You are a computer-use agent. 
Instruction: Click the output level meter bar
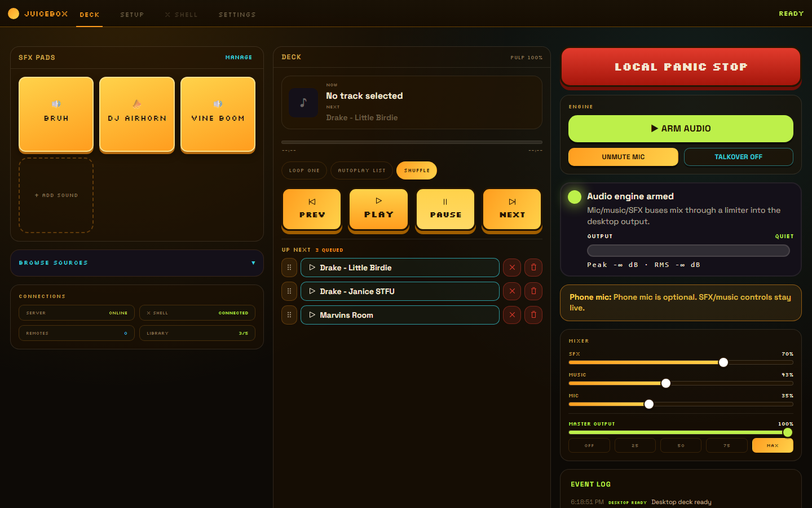(x=689, y=251)
